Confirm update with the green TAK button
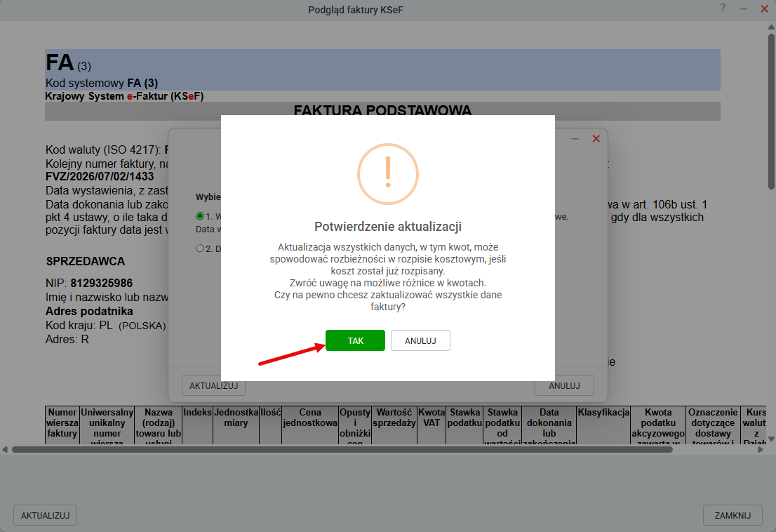The height and width of the screenshot is (532, 776). [x=355, y=340]
